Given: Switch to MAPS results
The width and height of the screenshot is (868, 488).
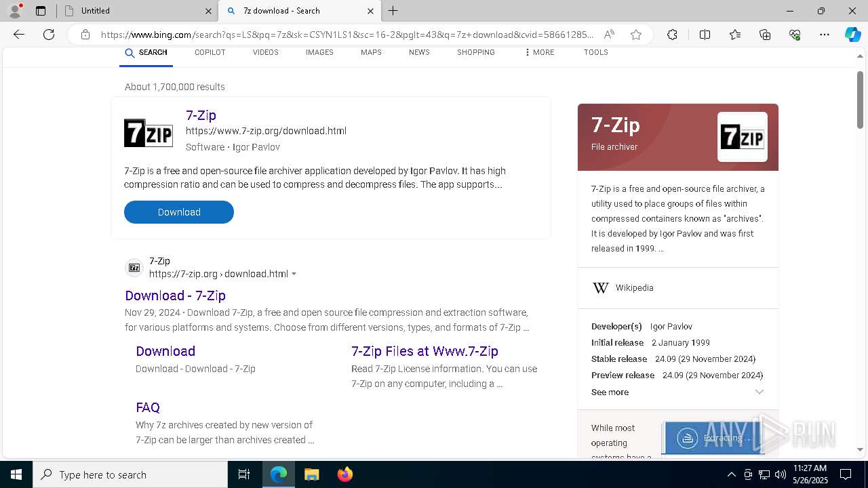Looking at the screenshot, I should coord(371,52).
